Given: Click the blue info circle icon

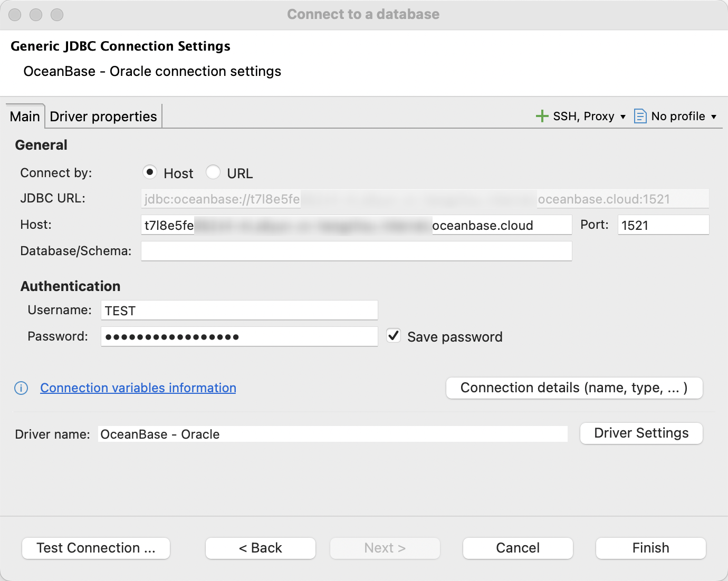Looking at the screenshot, I should 21,388.
